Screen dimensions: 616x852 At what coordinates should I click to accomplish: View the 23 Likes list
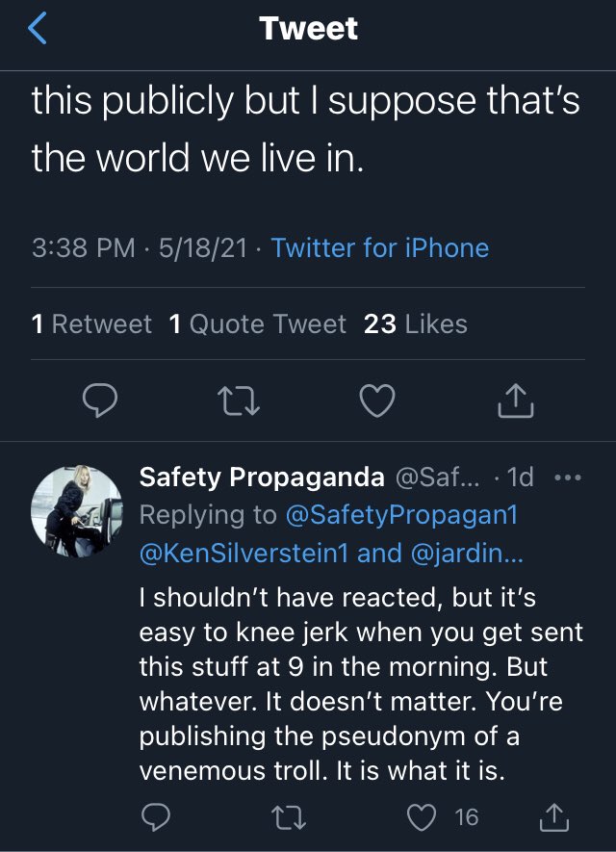tap(415, 324)
